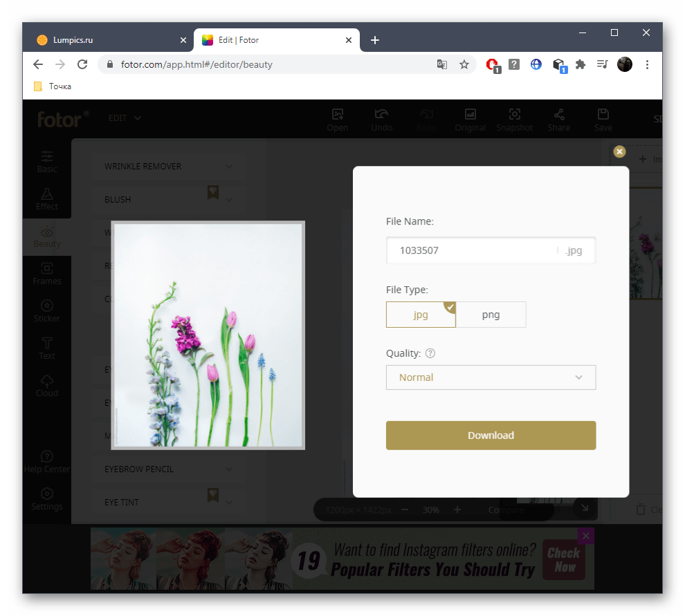Open Chrome three-dot menu
Image resolution: width=685 pixels, height=616 pixels.
coord(647,64)
